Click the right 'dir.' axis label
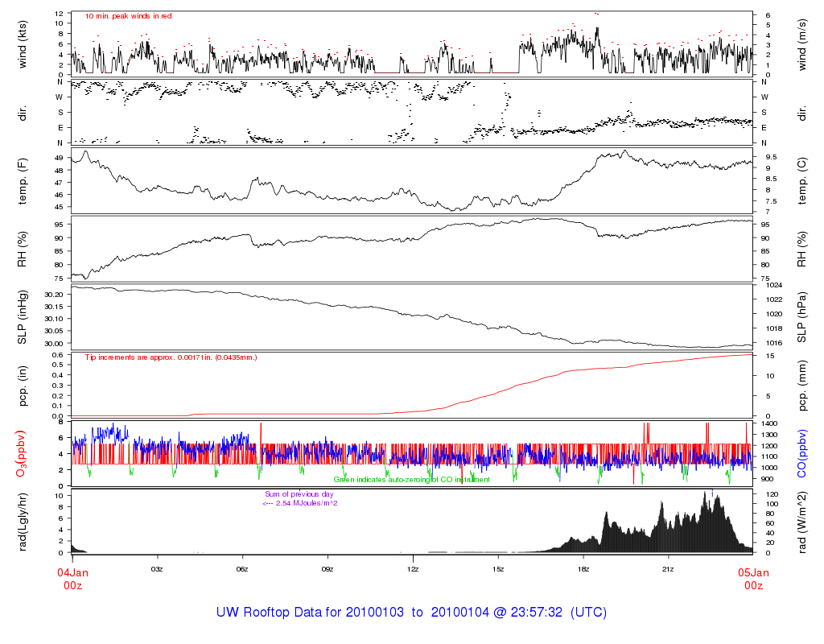 [802, 113]
